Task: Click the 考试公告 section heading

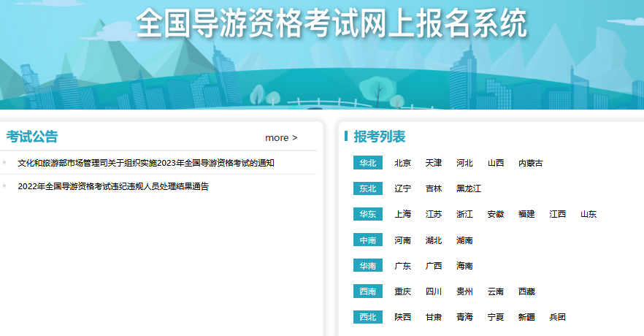Action: [x=32, y=137]
